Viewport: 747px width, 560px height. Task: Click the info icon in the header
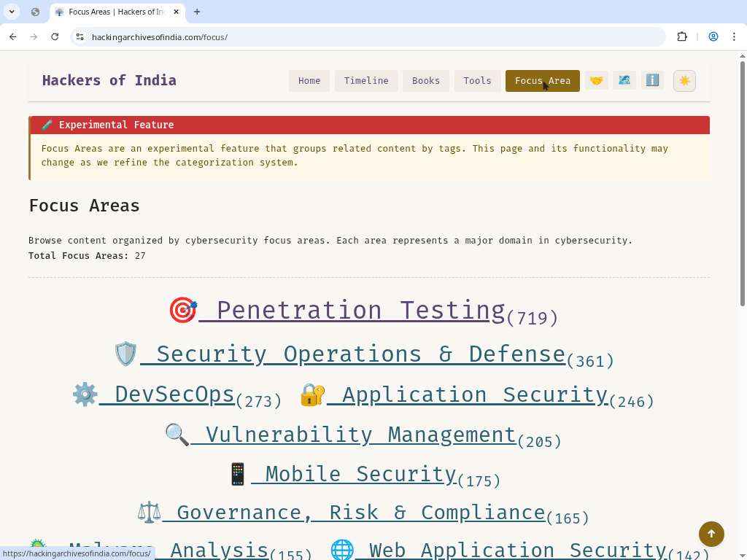point(652,80)
